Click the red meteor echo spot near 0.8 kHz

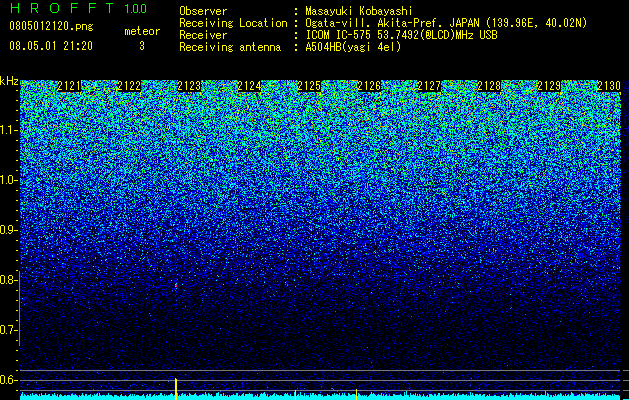point(176,285)
